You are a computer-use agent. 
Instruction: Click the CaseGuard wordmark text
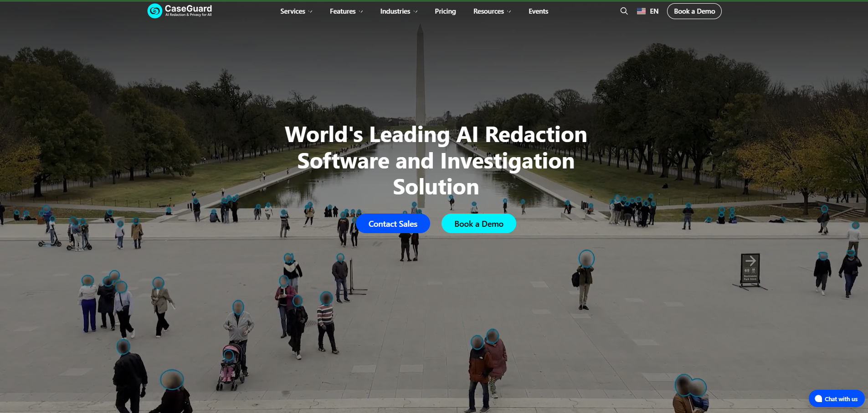(188, 9)
